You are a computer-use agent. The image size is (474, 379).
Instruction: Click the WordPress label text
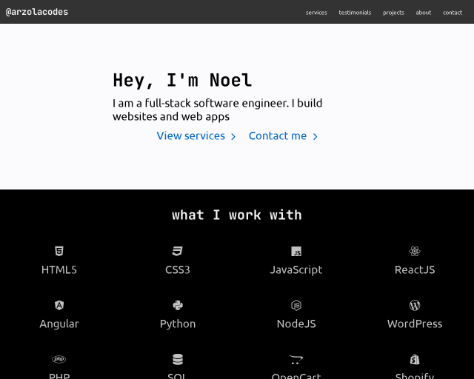coord(415,324)
